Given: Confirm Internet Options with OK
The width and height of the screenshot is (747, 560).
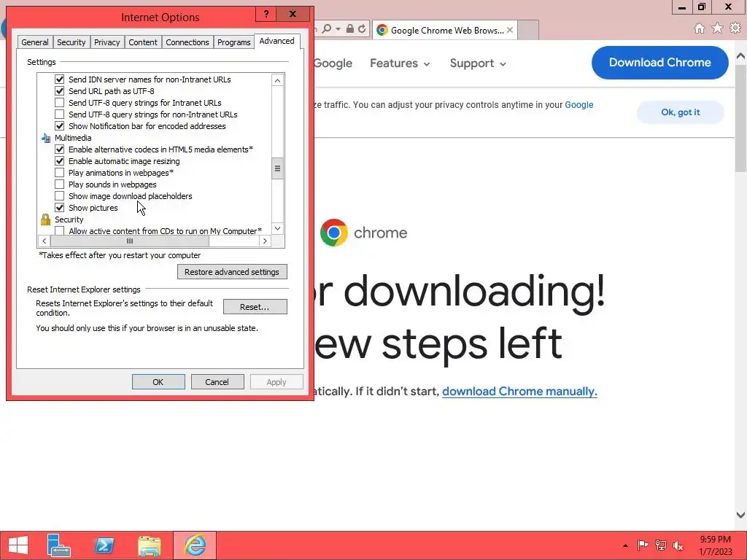Looking at the screenshot, I should pos(158,382).
